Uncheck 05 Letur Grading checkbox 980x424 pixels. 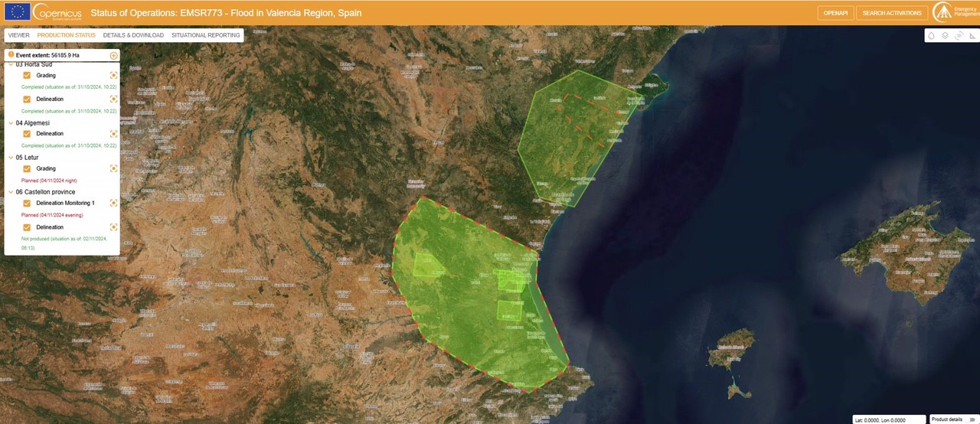pyautogui.click(x=27, y=168)
